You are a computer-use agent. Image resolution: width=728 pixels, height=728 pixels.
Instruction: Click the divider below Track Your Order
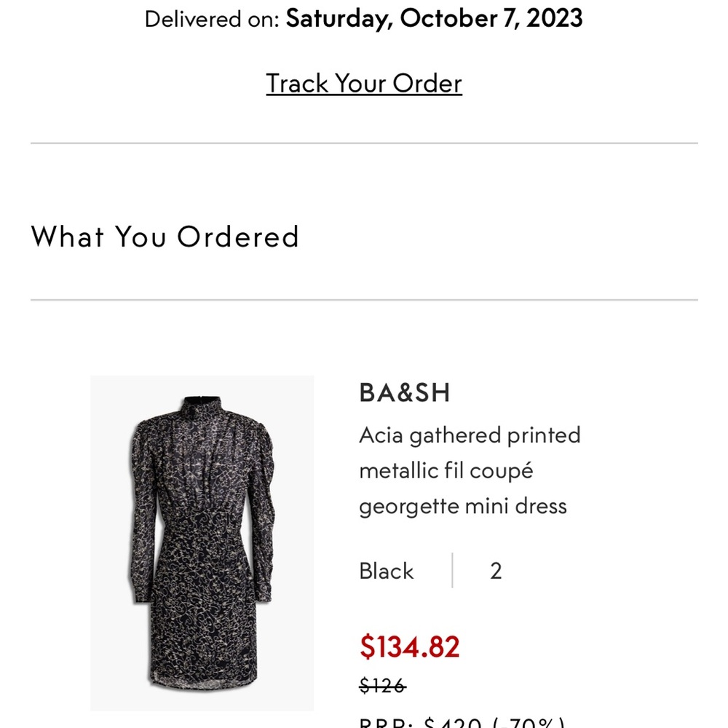[x=364, y=143]
